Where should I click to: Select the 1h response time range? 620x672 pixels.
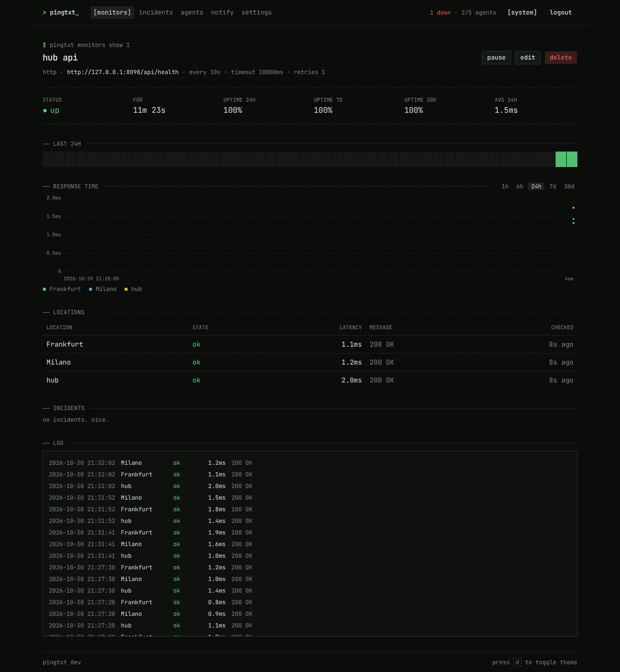505,186
